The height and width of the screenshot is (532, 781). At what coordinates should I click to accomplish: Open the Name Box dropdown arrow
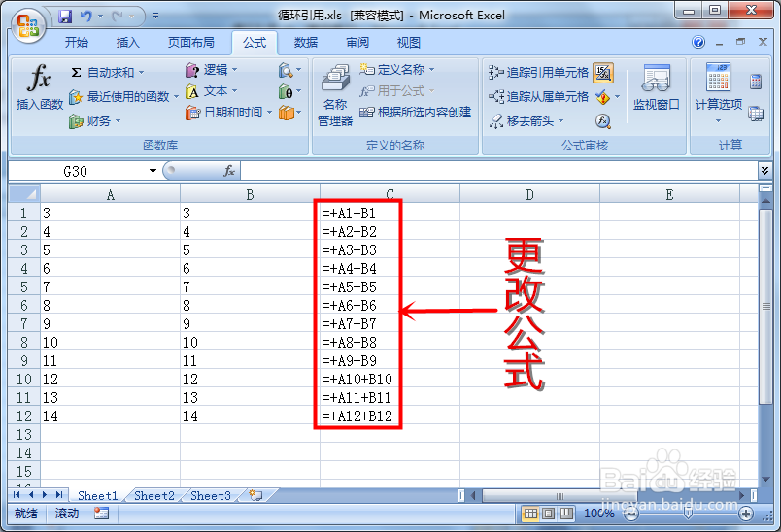(153, 171)
